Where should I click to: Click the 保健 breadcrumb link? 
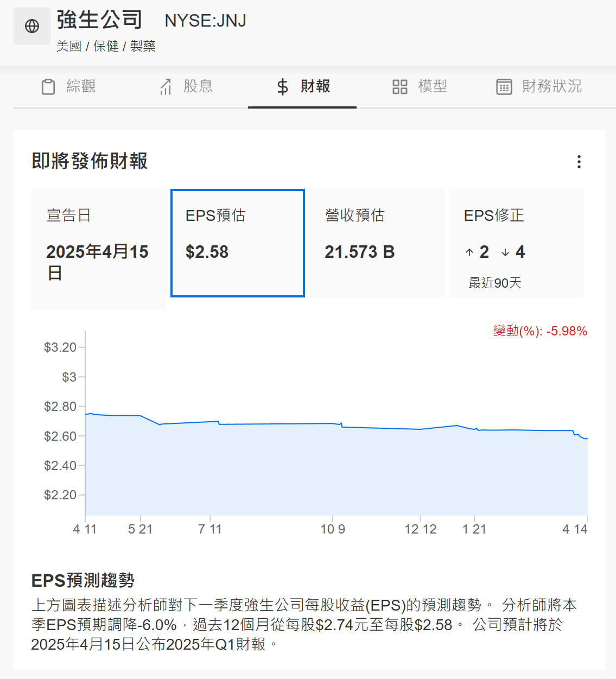coord(106,47)
